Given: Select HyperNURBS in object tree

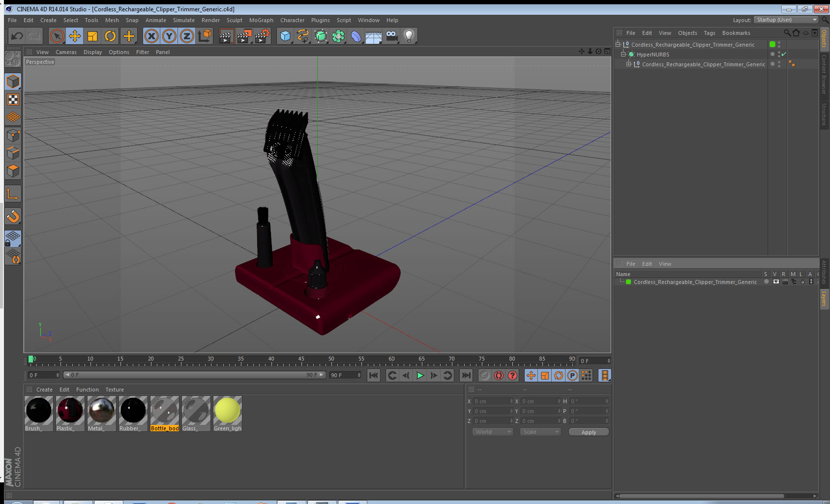Looking at the screenshot, I should click(x=652, y=55).
